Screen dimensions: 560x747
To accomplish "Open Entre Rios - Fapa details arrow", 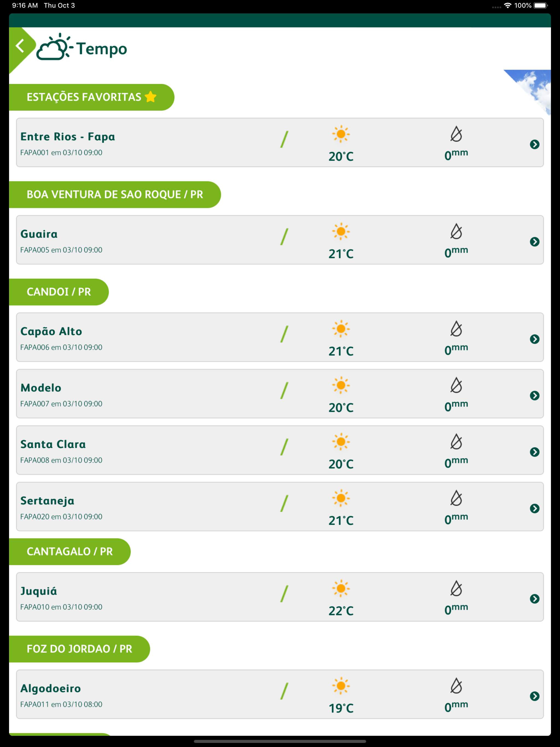I will click(x=534, y=145).
